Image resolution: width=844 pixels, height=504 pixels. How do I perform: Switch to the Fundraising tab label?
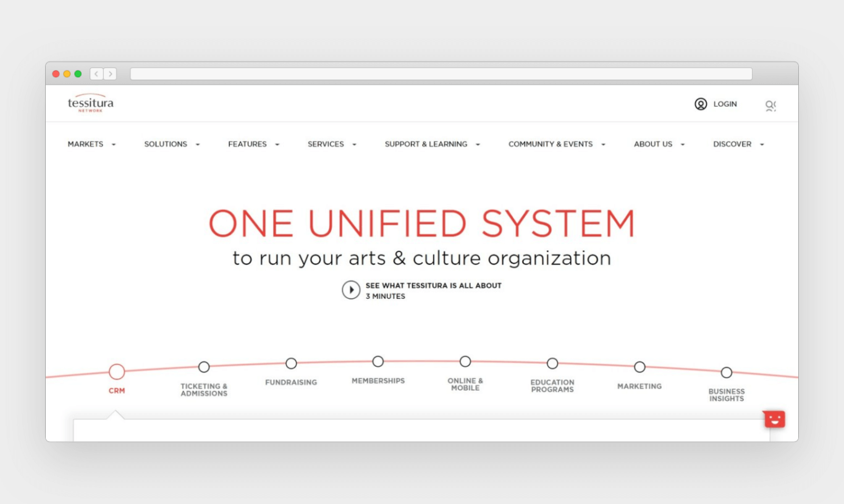click(x=291, y=382)
